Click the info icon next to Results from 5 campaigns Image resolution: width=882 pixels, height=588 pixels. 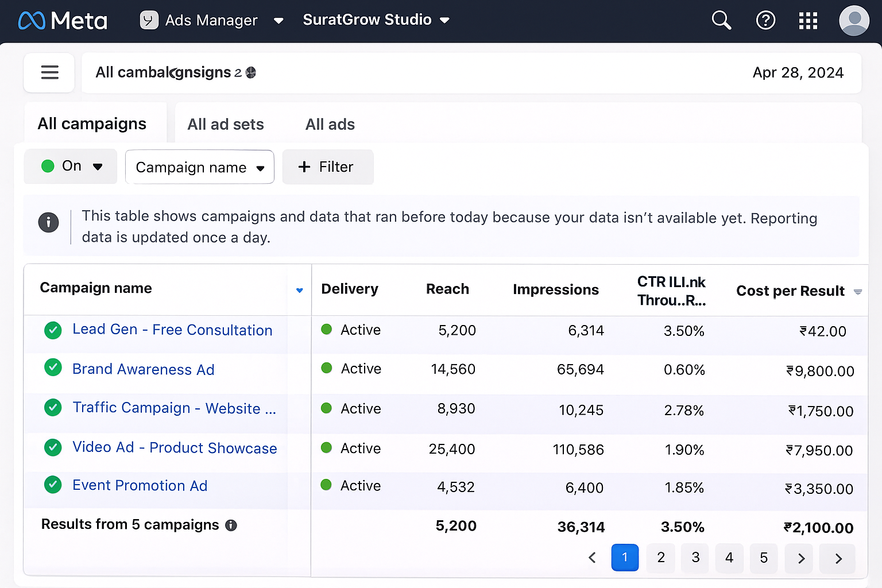click(x=231, y=525)
